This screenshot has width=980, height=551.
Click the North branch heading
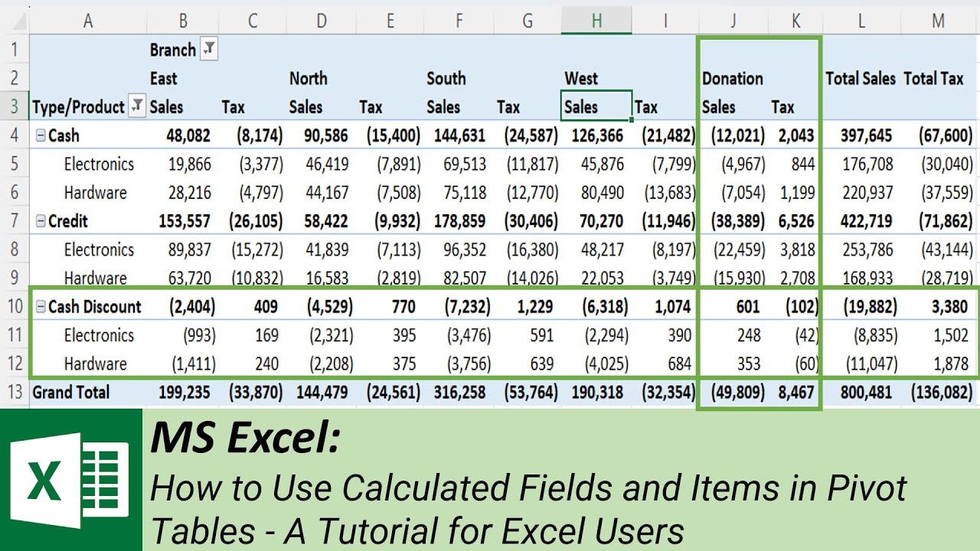point(308,78)
